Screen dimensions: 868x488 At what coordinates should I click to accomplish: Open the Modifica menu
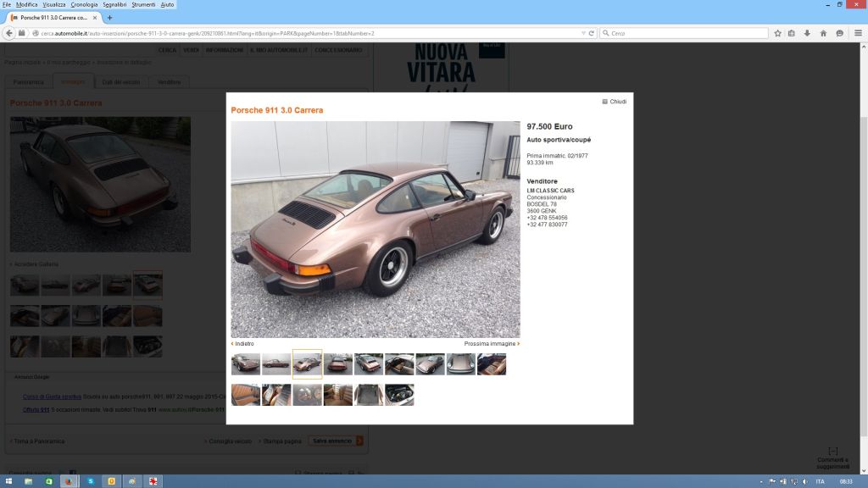tap(26, 4)
